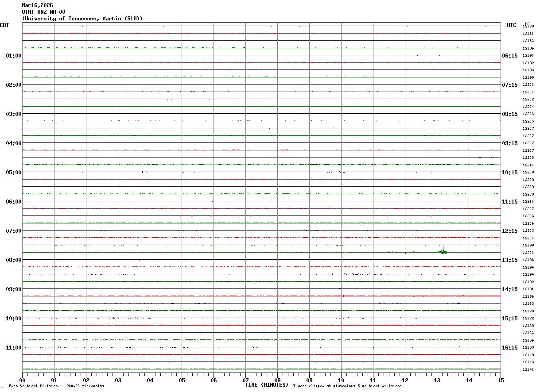Click the CDT time zone label
Image resolution: width=536 pixels, height=392 pixels.
(4, 25)
